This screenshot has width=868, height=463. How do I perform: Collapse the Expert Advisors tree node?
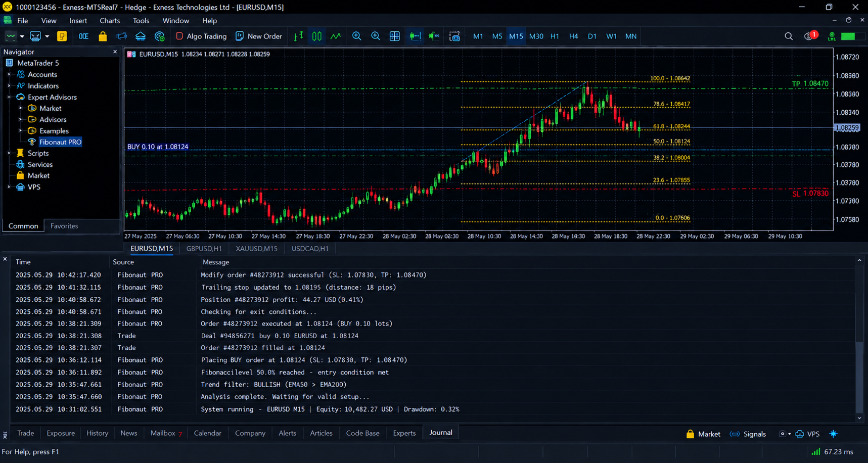click(x=9, y=97)
